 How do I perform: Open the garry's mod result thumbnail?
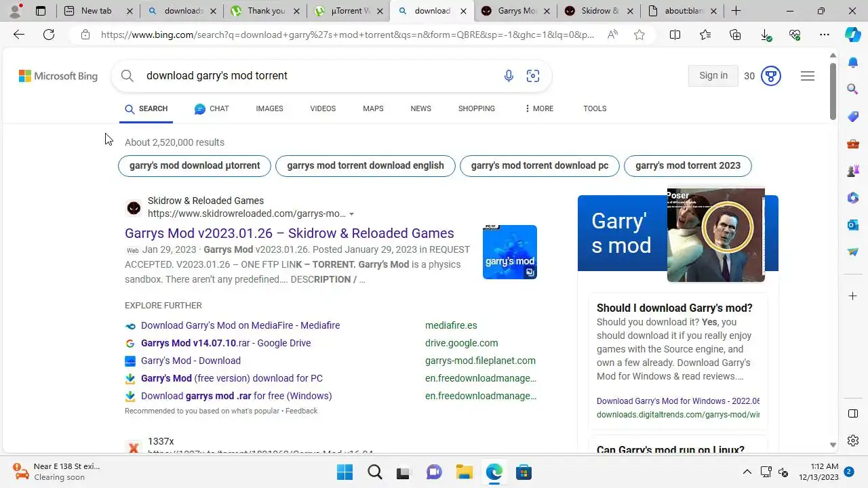point(510,252)
